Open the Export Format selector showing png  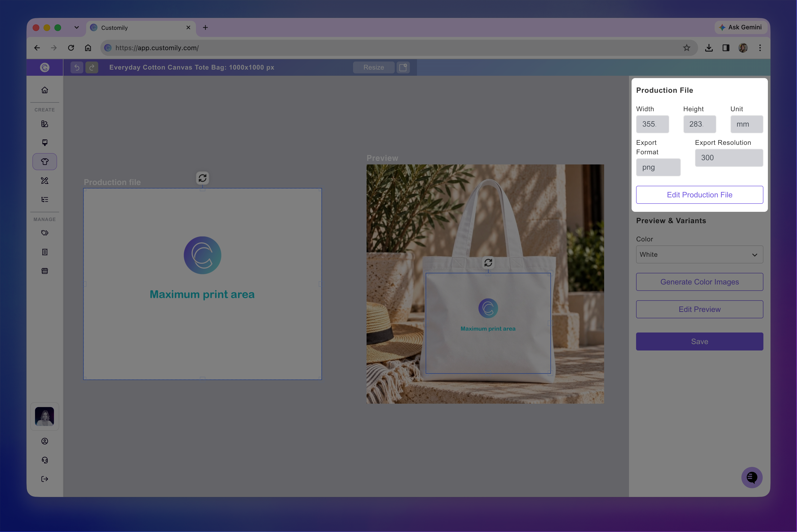658,167
